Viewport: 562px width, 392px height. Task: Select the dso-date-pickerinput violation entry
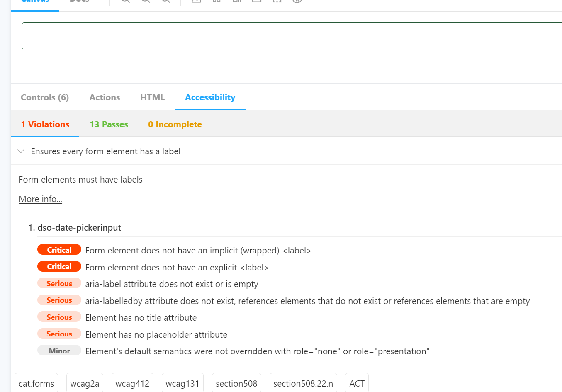pyautogui.click(x=79, y=227)
